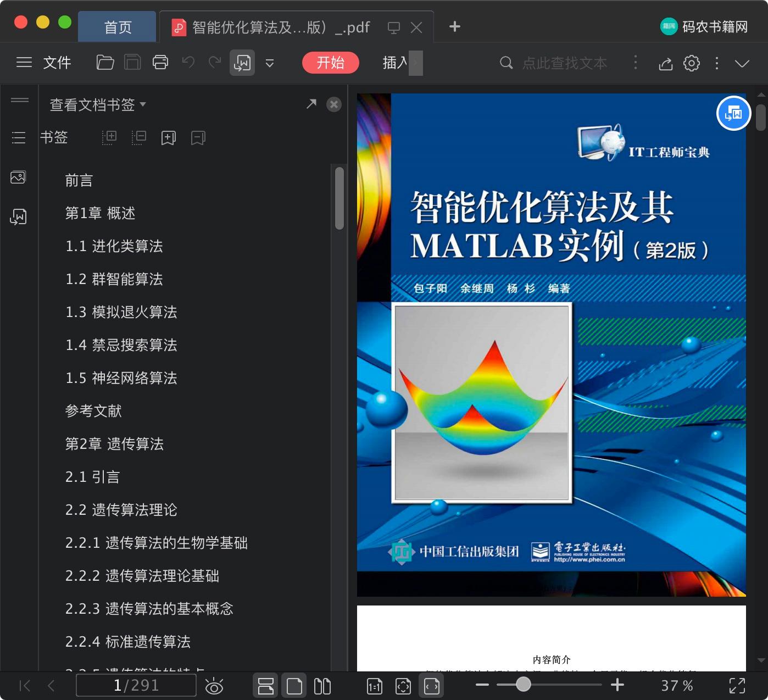Click the sidebar collapse handle at top
This screenshot has width=768, height=700.
click(x=20, y=100)
